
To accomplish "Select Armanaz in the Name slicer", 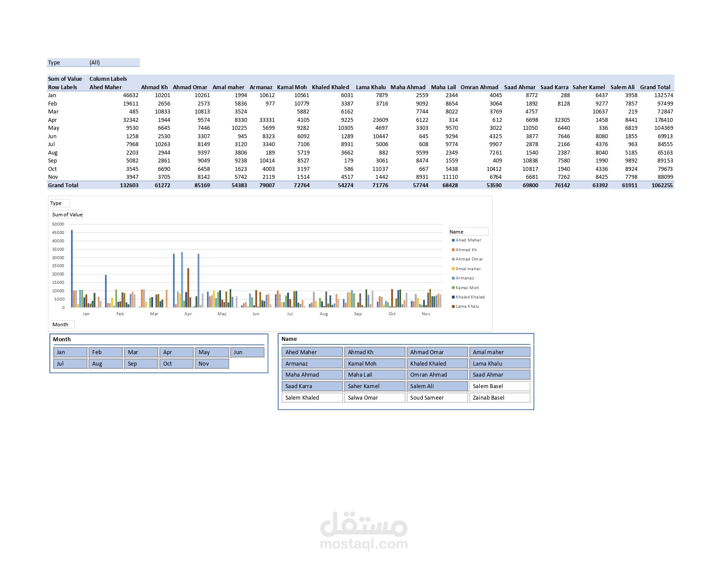I will (312, 363).
